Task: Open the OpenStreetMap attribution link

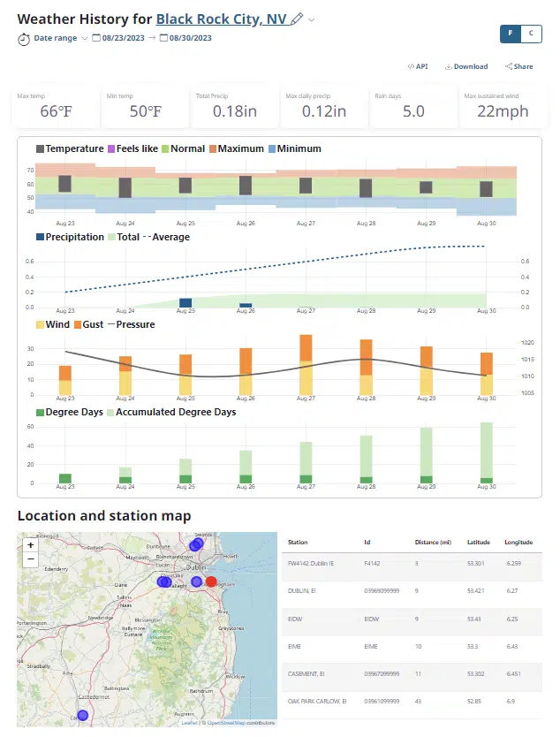Action: (x=226, y=723)
